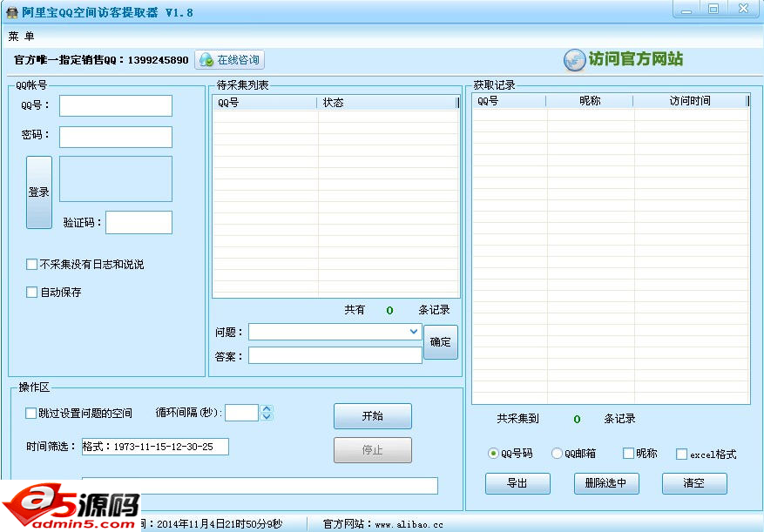The height and width of the screenshot is (532, 764).
Task: Click the captcha image box
Action: 116,178
